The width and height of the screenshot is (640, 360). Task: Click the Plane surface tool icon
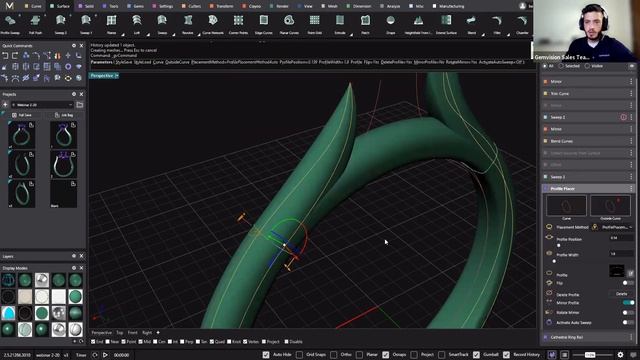tap(111, 20)
